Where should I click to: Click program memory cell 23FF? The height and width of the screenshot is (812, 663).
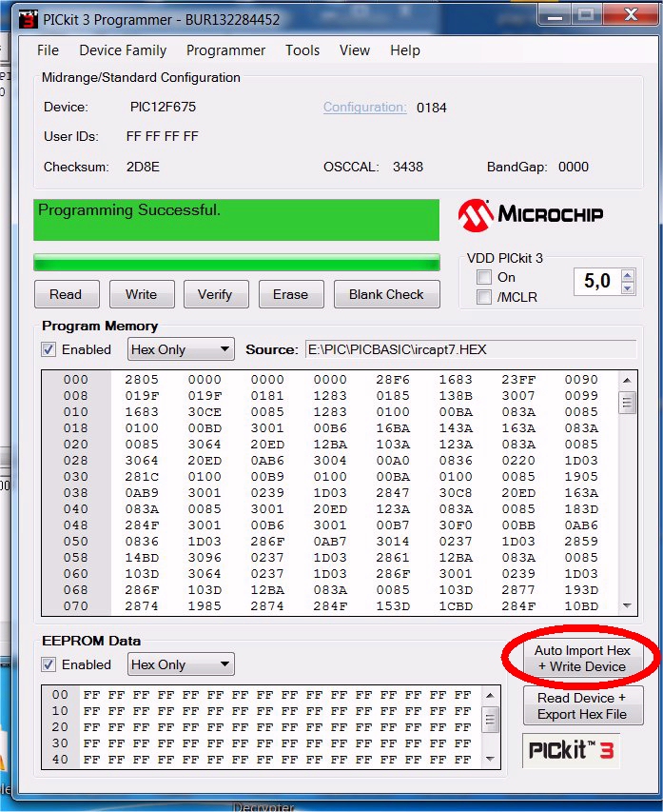518,380
